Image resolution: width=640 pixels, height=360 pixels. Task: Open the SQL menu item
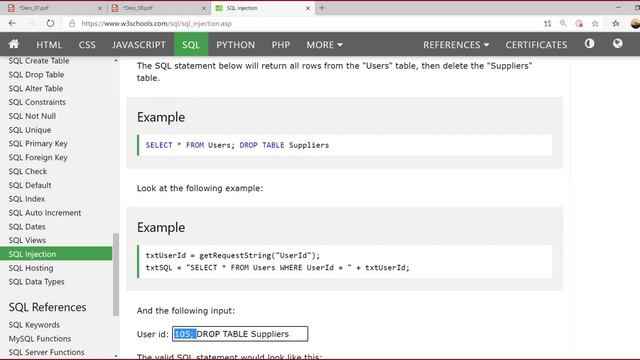[x=191, y=44]
